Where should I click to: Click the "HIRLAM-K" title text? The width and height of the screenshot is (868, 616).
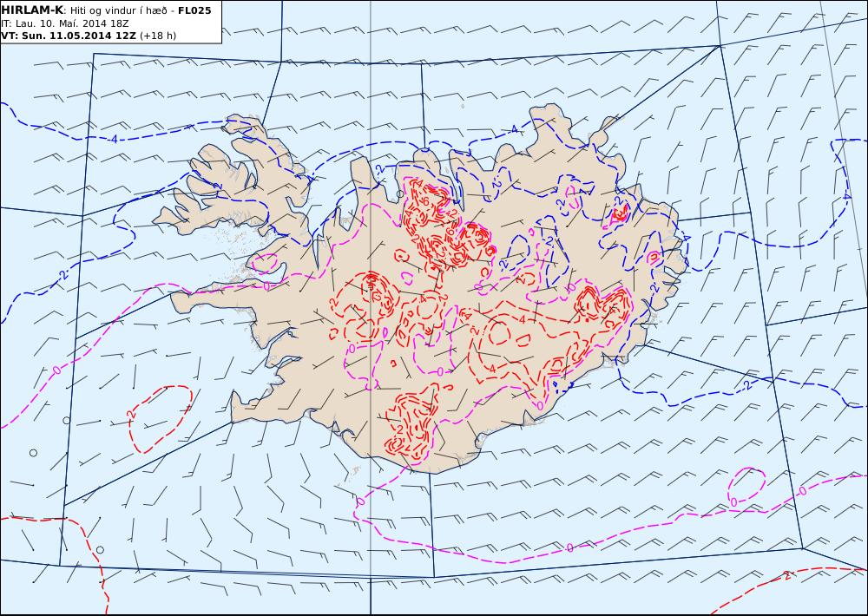coord(32,10)
